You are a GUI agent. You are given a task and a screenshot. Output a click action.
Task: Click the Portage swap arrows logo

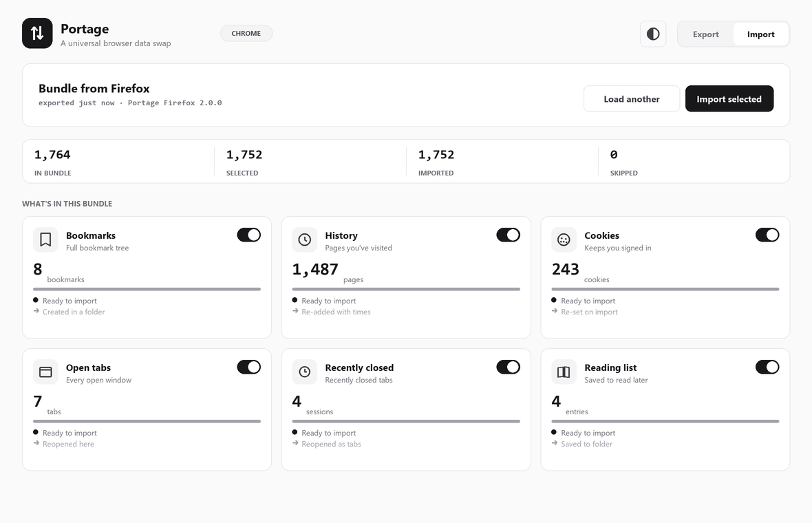(37, 33)
